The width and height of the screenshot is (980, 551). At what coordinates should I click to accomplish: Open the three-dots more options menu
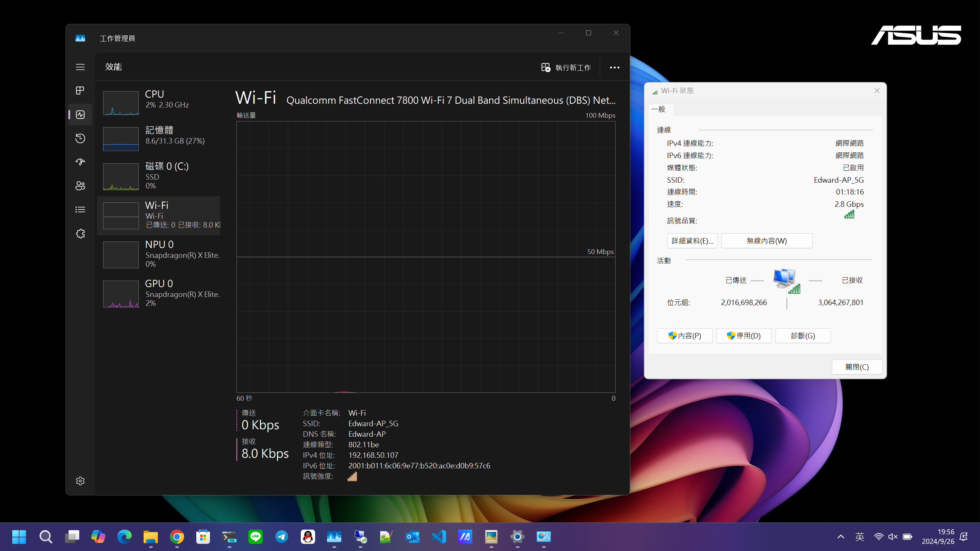point(615,67)
